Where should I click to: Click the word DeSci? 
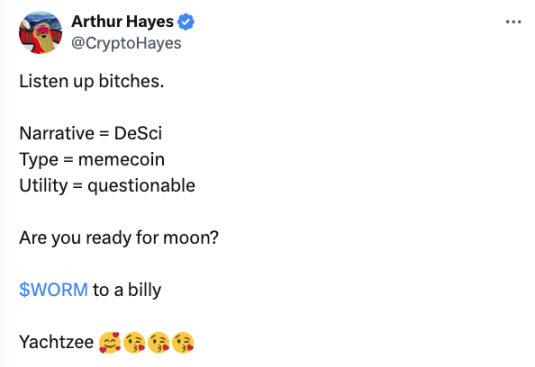(x=138, y=133)
